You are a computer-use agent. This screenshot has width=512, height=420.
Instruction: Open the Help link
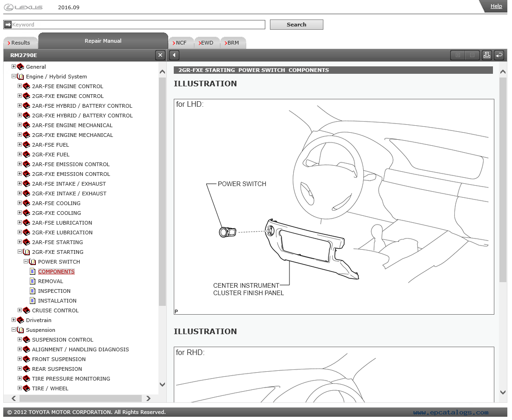pos(496,6)
